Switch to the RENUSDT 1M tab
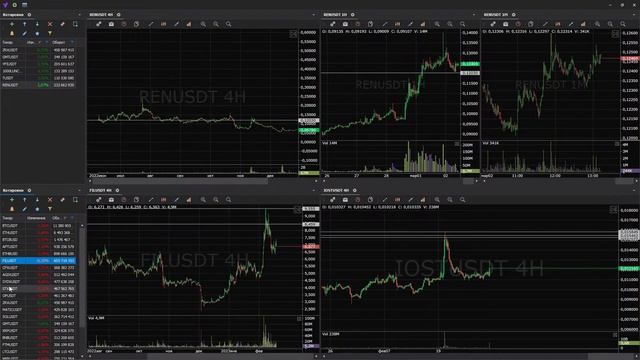 coord(496,15)
